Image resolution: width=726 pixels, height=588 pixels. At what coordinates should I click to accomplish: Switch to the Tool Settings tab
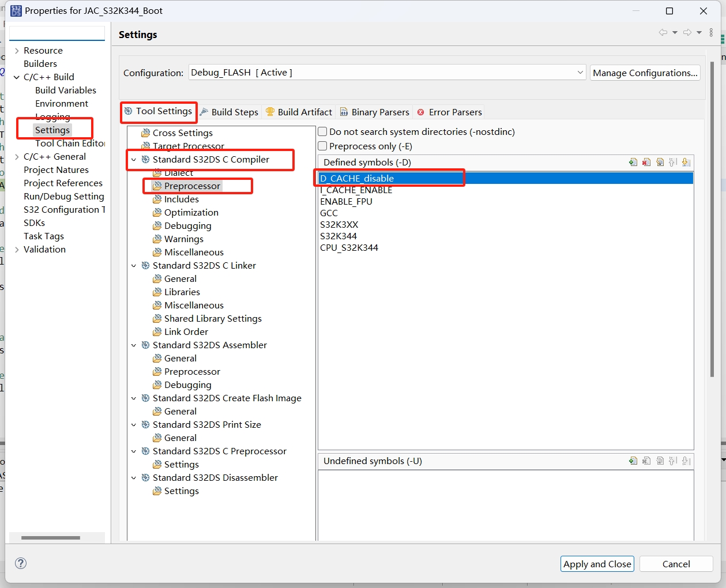point(159,111)
